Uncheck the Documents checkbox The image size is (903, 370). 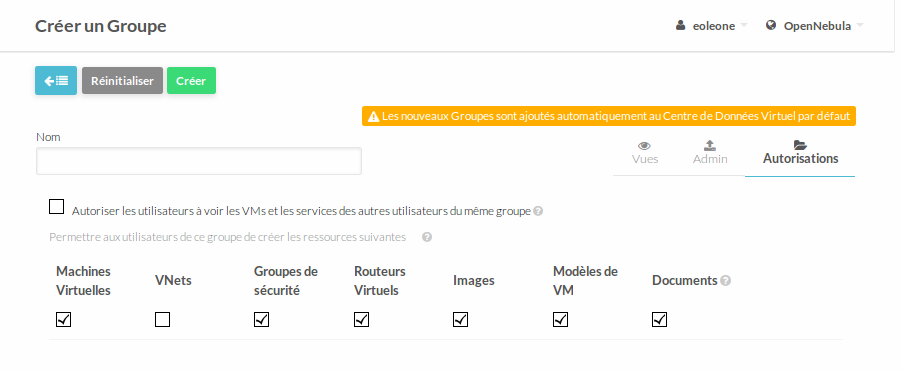[659, 319]
